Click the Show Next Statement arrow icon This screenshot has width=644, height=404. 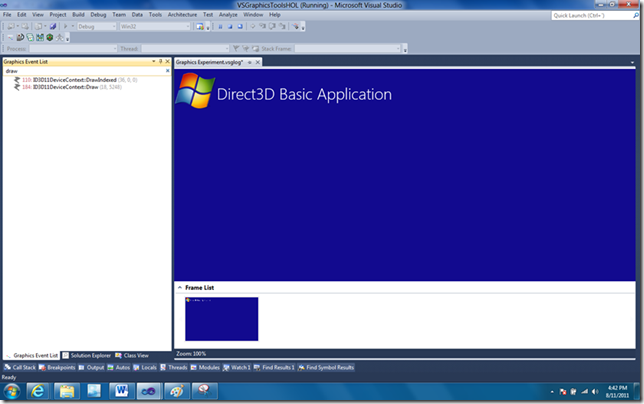click(253, 26)
